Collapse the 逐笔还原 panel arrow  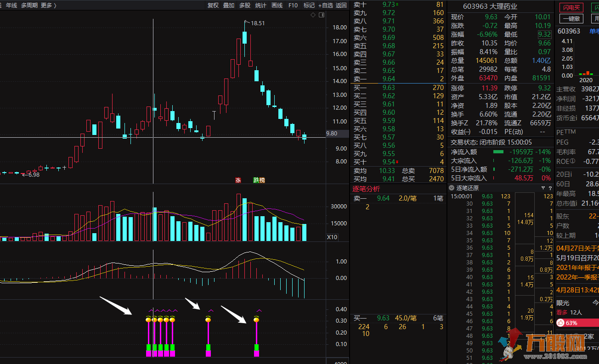pos(452,188)
